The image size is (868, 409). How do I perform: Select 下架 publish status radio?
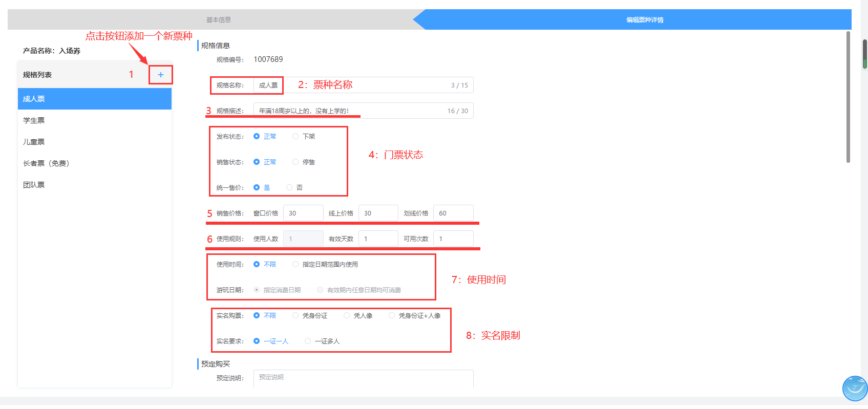click(295, 136)
